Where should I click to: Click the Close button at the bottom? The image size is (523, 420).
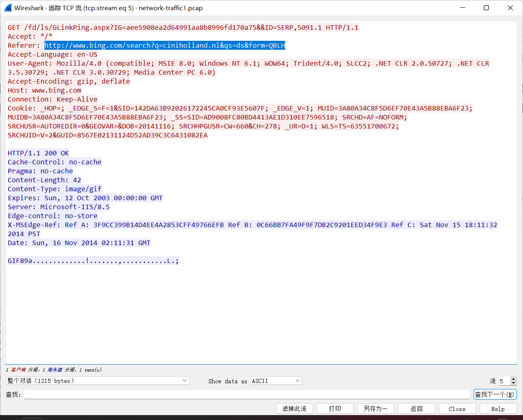[x=457, y=409]
